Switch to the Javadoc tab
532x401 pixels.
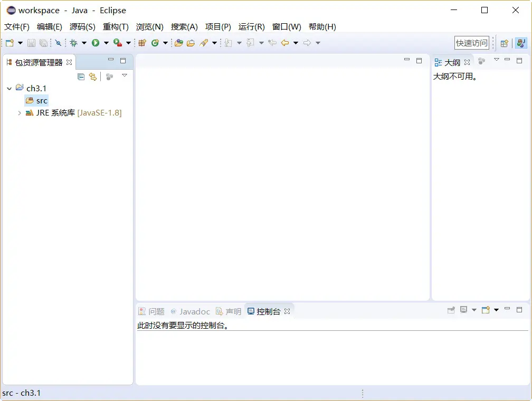pyautogui.click(x=190, y=311)
